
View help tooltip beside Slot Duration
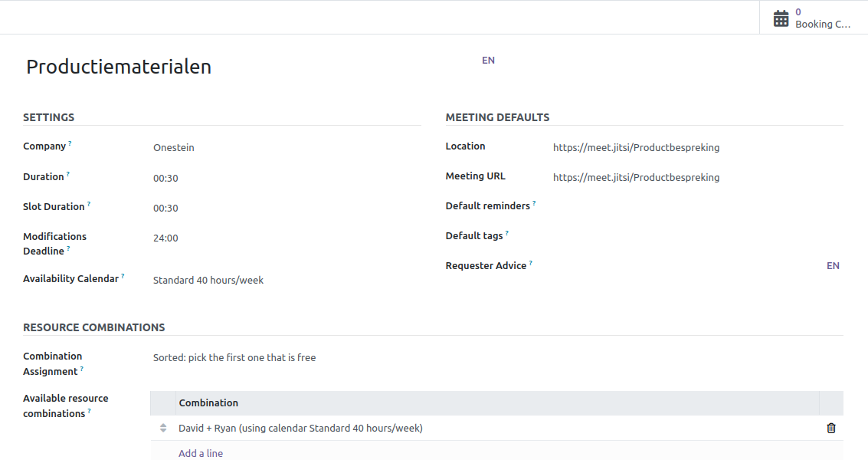point(88,202)
